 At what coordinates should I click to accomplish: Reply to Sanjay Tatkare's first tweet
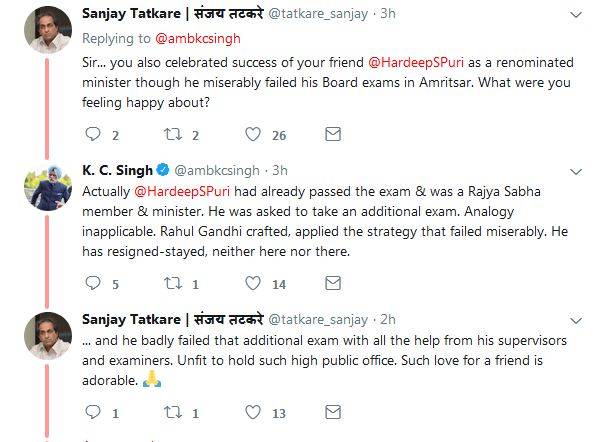click(x=94, y=135)
